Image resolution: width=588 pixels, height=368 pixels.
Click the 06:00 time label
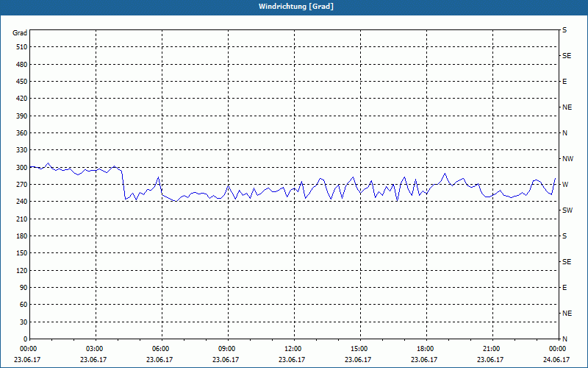tap(159, 349)
